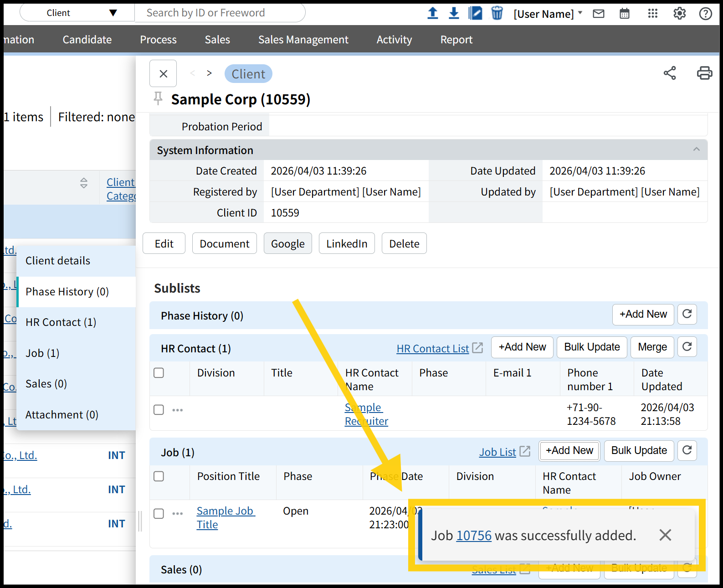Open the Sales Management menu

coord(303,40)
